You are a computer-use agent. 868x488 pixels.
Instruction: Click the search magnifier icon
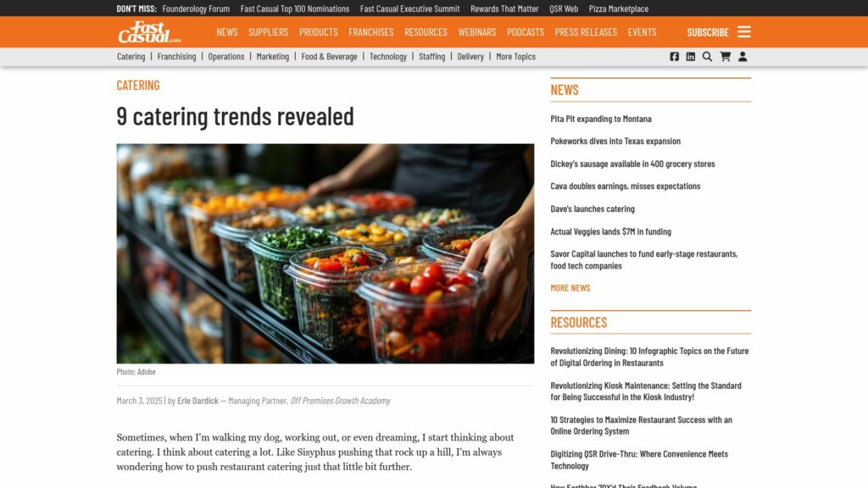point(707,57)
